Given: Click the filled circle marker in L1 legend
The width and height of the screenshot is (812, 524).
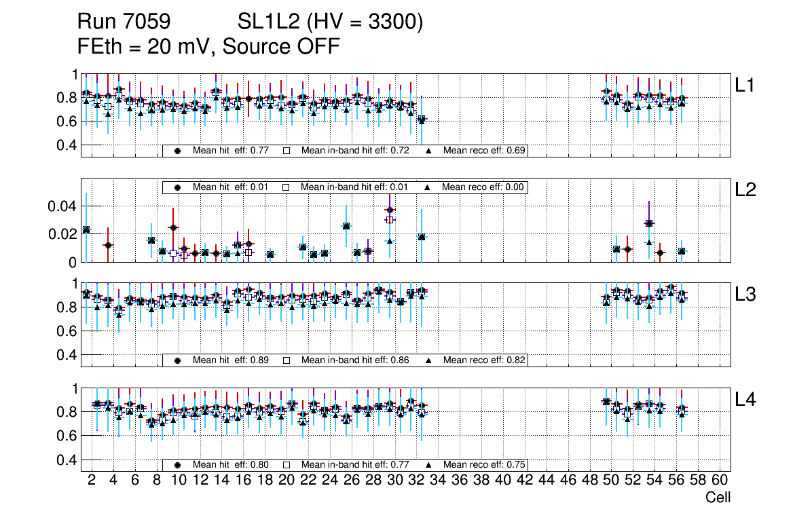Looking at the screenshot, I should (178, 151).
